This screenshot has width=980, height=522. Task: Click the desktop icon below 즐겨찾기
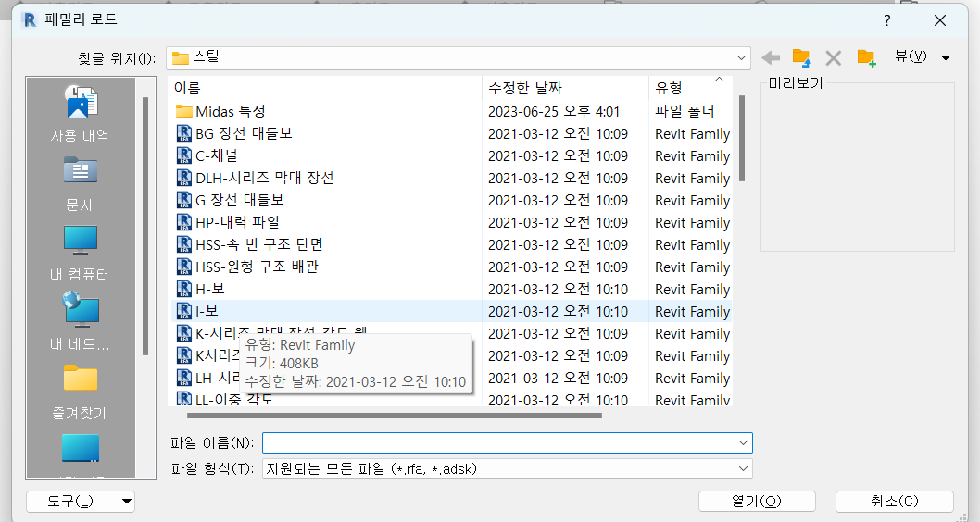pyautogui.click(x=80, y=448)
